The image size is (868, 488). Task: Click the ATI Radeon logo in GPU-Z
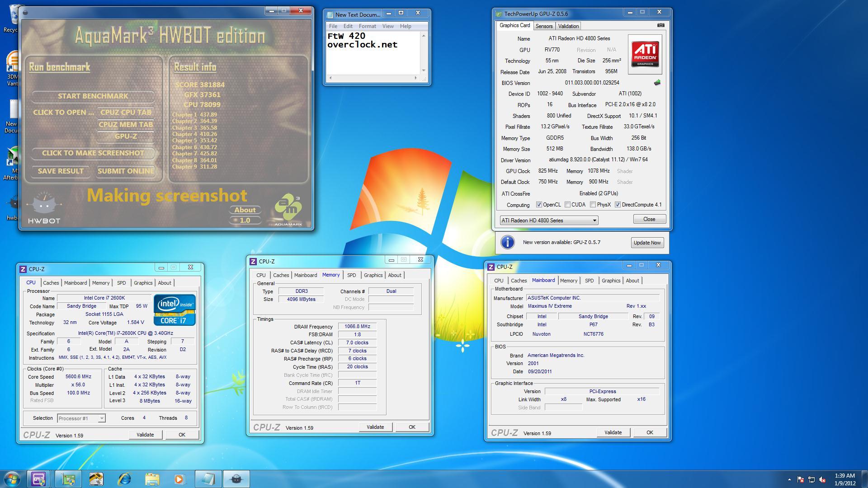coord(645,54)
